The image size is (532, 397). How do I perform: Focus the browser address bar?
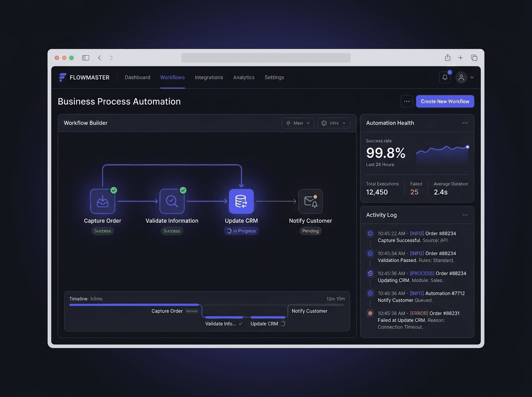266,58
